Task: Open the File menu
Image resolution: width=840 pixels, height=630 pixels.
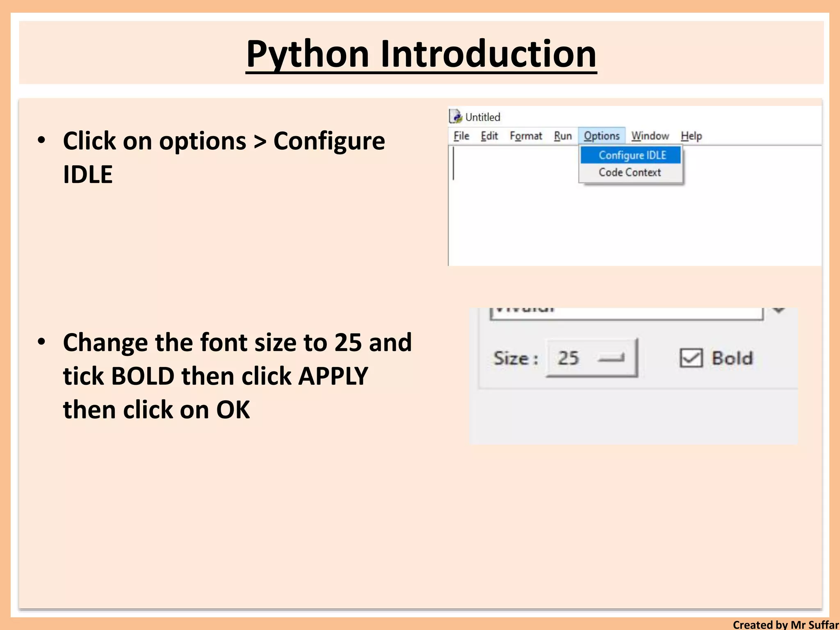Action: [461, 136]
